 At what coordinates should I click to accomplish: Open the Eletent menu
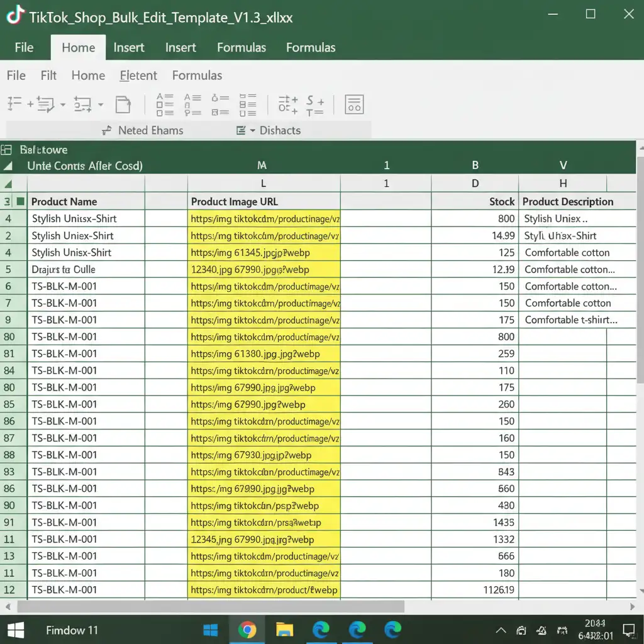[138, 75]
